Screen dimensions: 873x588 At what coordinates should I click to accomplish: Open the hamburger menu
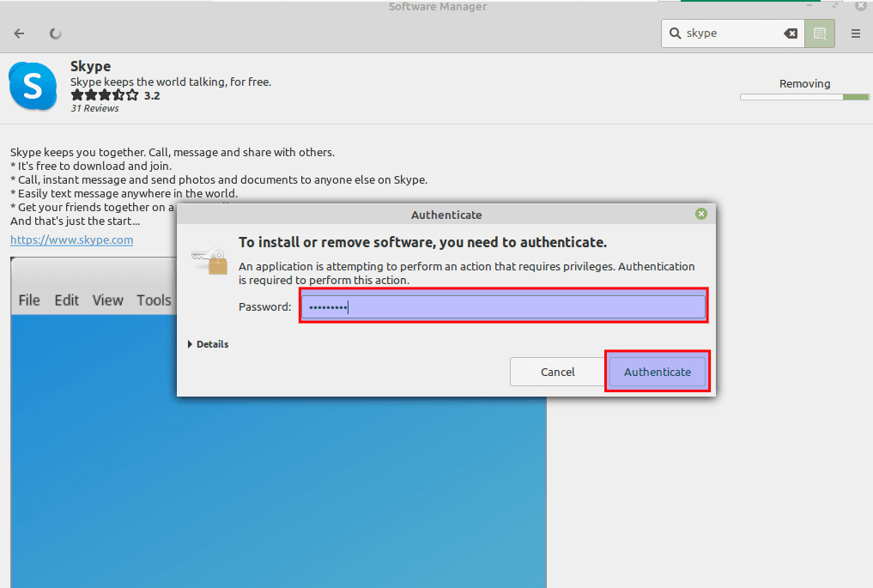855,33
